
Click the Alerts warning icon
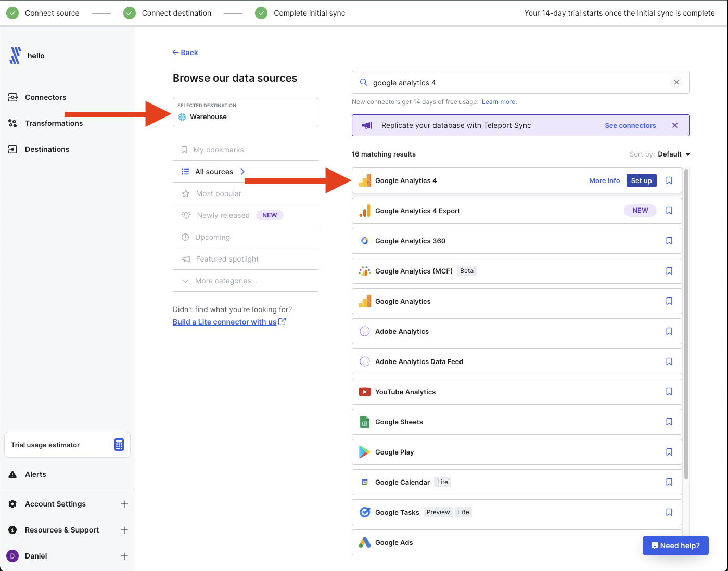pyautogui.click(x=13, y=474)
